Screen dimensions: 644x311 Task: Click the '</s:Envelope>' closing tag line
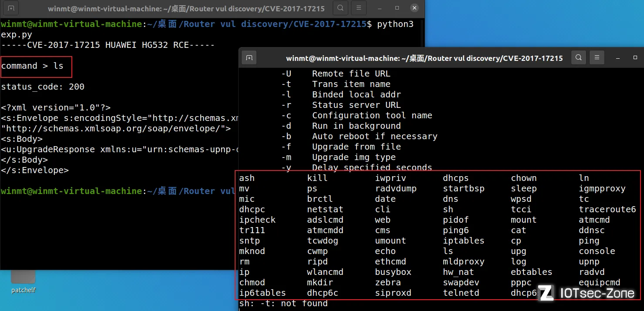[35, 171]
